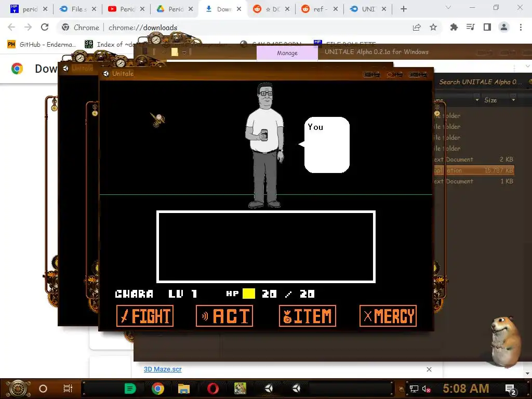
Task: Share this page icon in address bar
Action: (x=417, y=27)
